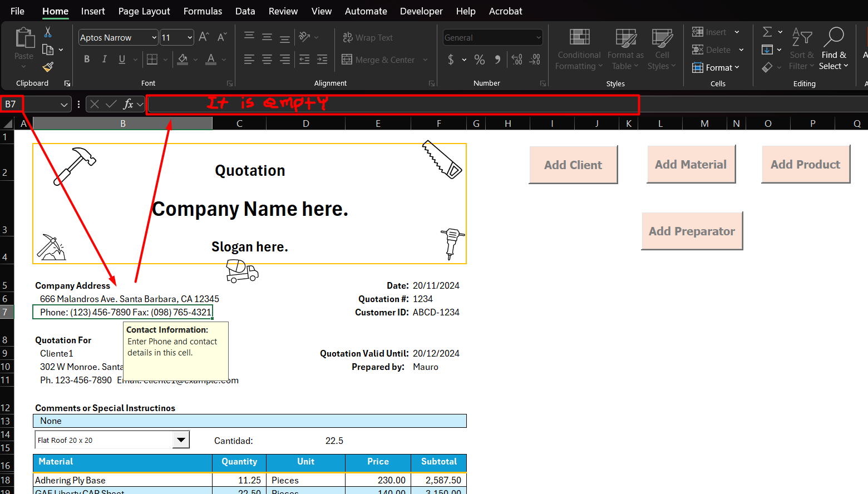The image size is (868, 494).
Task: Decrease the cell indent
Action: click(304, 59)
